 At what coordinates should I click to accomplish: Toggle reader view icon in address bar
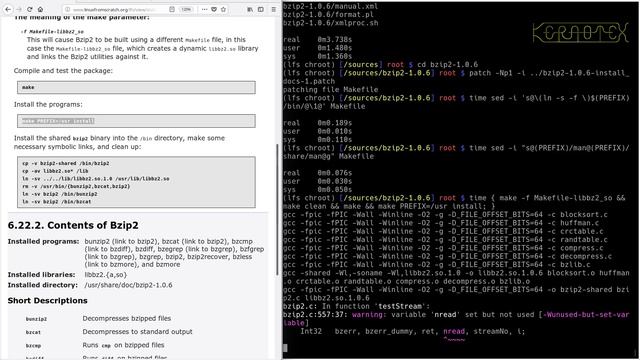[172, 9]
